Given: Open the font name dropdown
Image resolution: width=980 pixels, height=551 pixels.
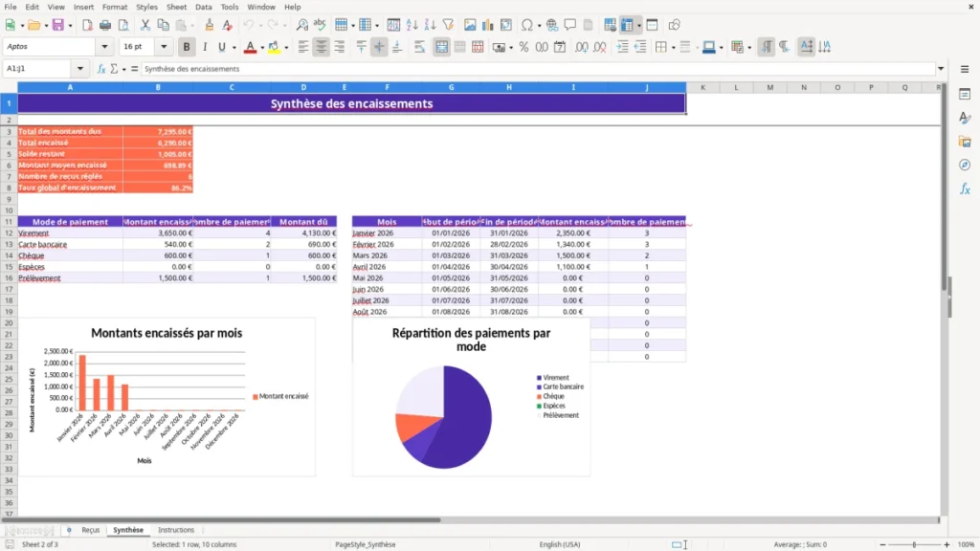Looking at the screenshot, I should pyautogui.click(x=104, y=47).
